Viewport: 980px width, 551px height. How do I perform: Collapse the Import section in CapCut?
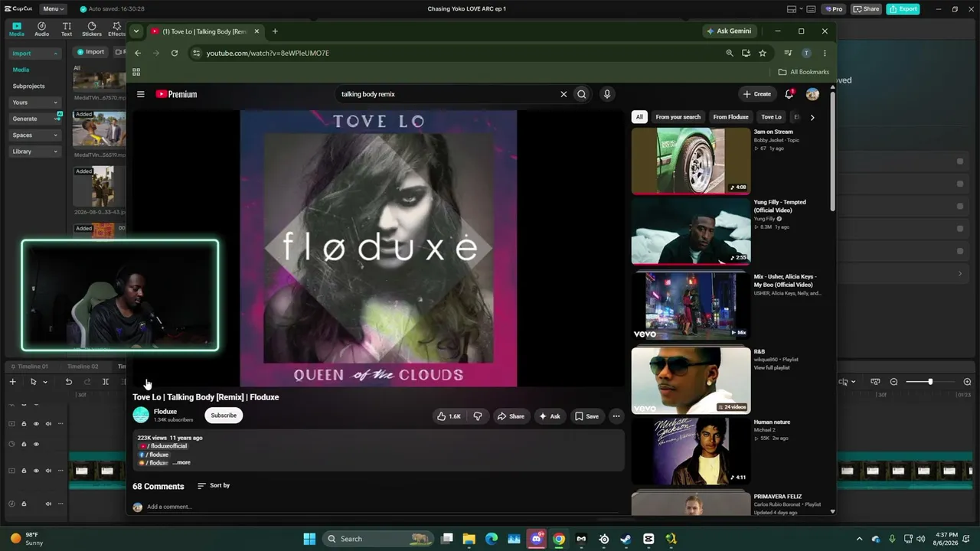55,54
